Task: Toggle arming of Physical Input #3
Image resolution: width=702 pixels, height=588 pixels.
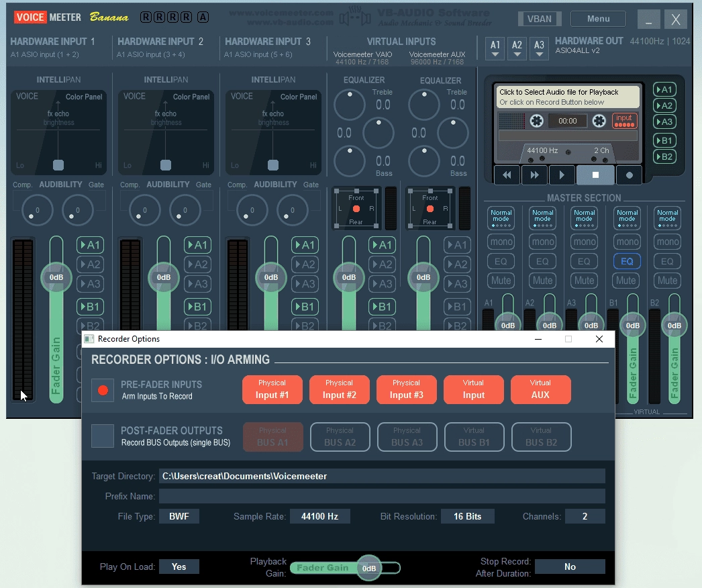Action: (407, 389)
